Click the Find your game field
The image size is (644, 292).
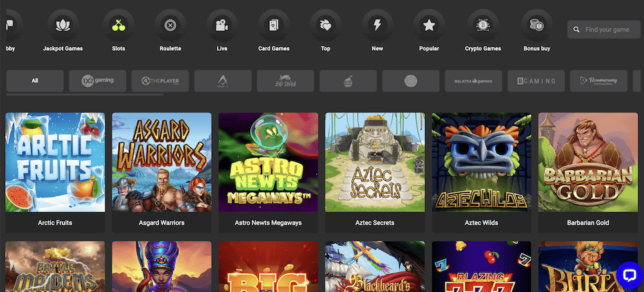coord(604,30)
